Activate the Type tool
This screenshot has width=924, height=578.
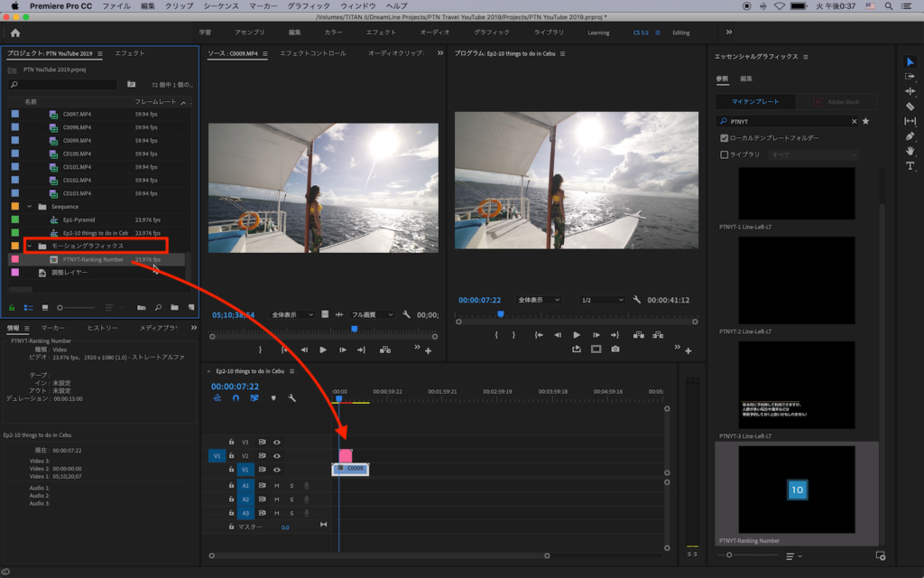coord(910,166)
